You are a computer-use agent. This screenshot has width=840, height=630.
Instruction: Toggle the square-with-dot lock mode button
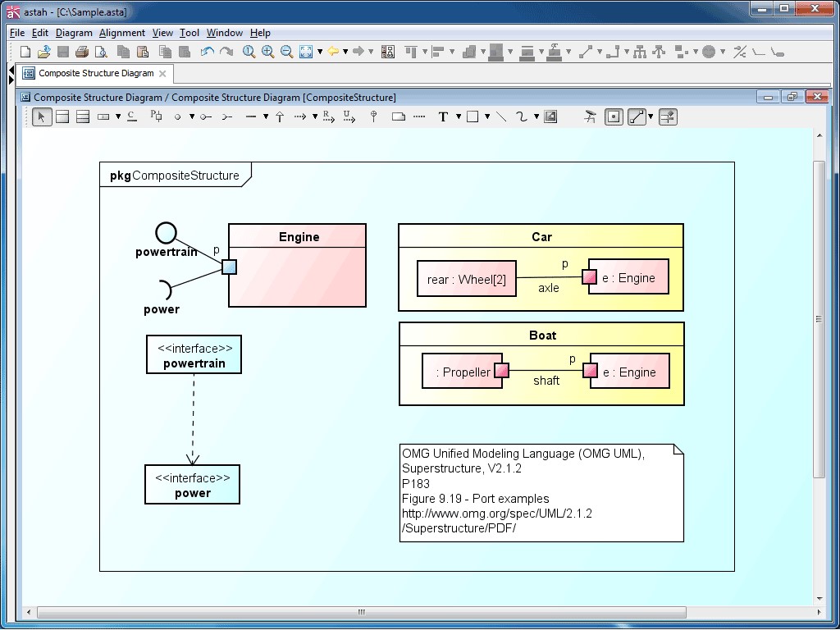pos(614,117)
